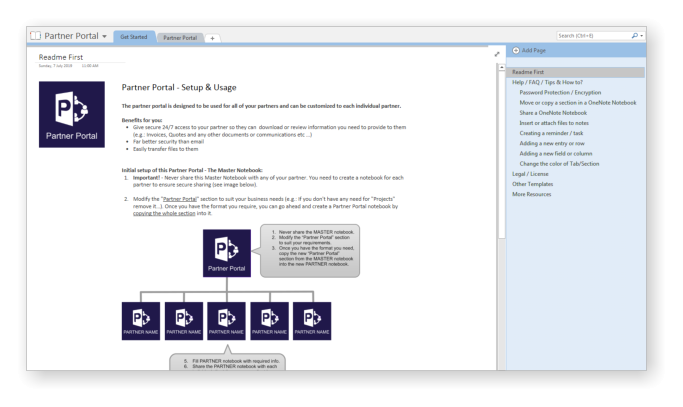Follow the underlined Partner Portal link in step 2

click(x=179, y=199)
